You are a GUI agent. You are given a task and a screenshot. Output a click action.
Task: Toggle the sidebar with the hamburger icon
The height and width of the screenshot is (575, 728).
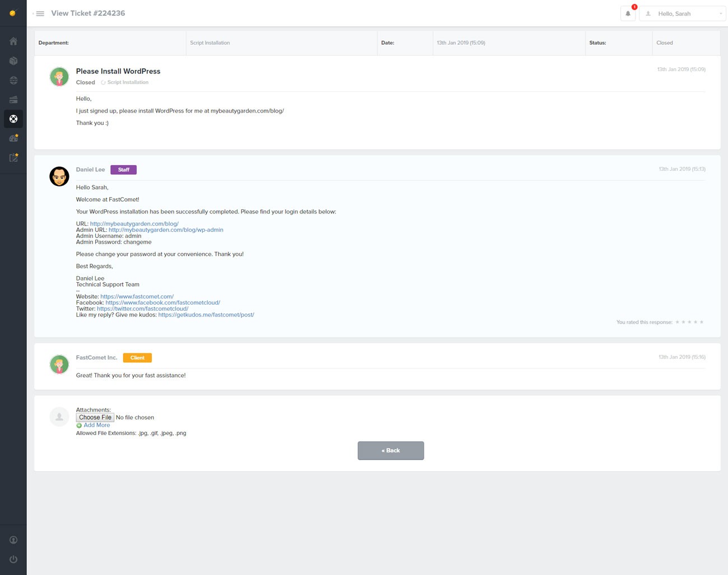tap(39, 13)
